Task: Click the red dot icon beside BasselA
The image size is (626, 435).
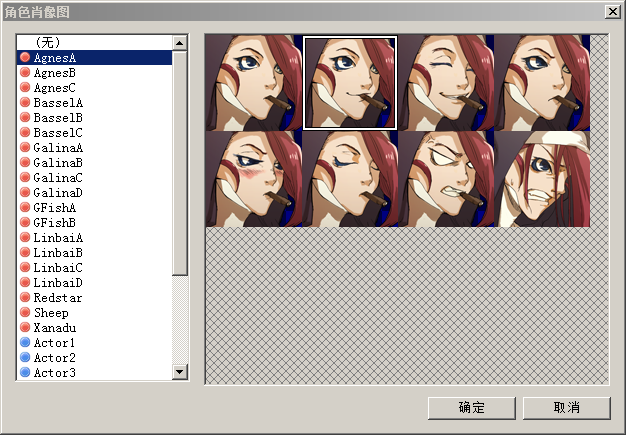Action: 25,102
